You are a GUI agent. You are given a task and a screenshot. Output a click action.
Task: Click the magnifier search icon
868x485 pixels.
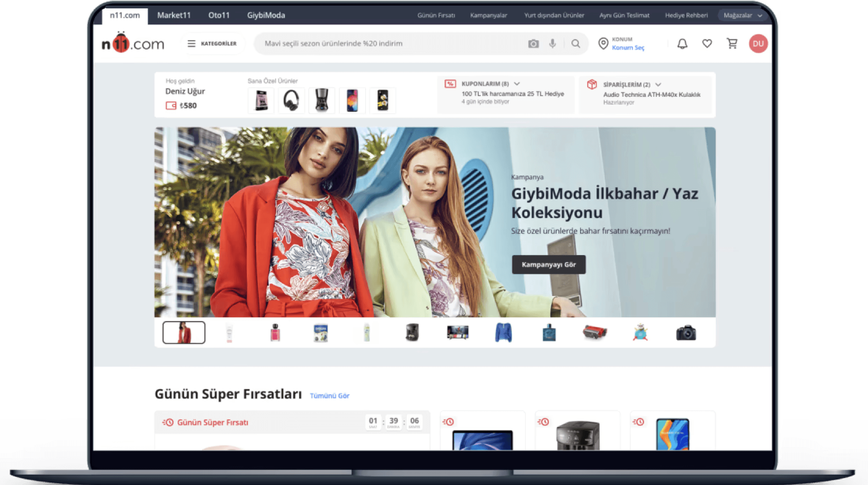576,44
